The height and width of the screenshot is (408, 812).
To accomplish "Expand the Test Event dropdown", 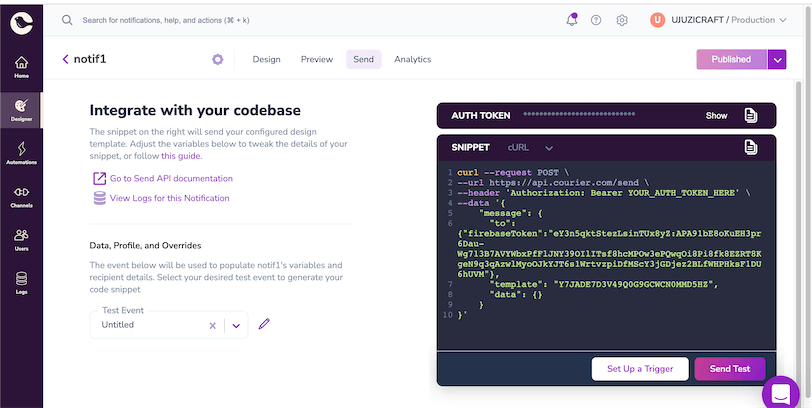I will (236, 325).
